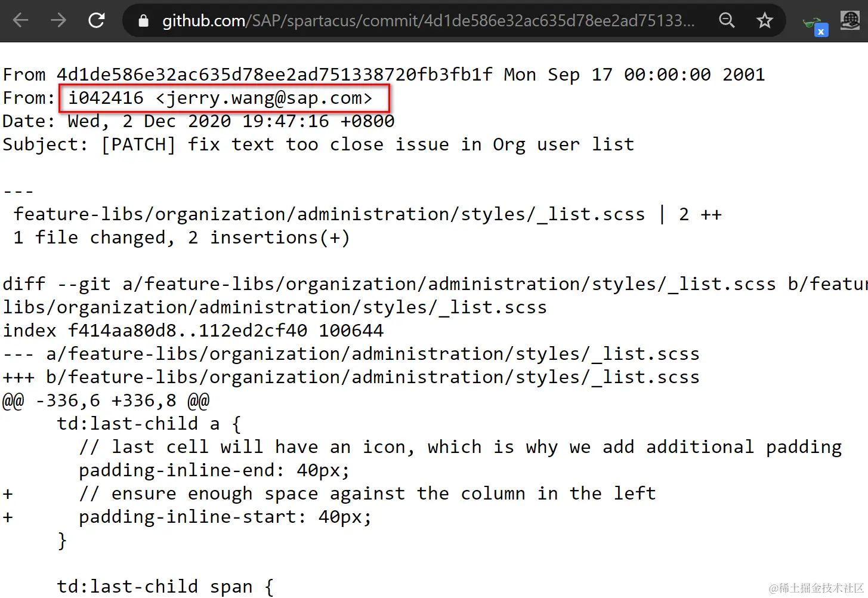The height and width of the screenshot is (598, 868).
Task: Select the hunk header '@@ -336,6 +336,8 @@'
Action: click(106, 401)
